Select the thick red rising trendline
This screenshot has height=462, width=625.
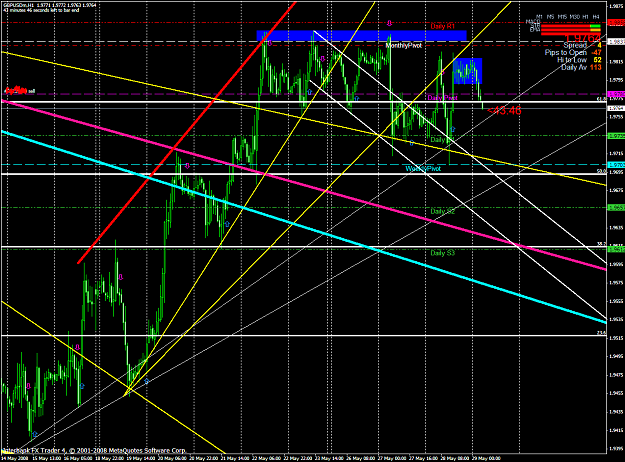(x=187, y=131)
